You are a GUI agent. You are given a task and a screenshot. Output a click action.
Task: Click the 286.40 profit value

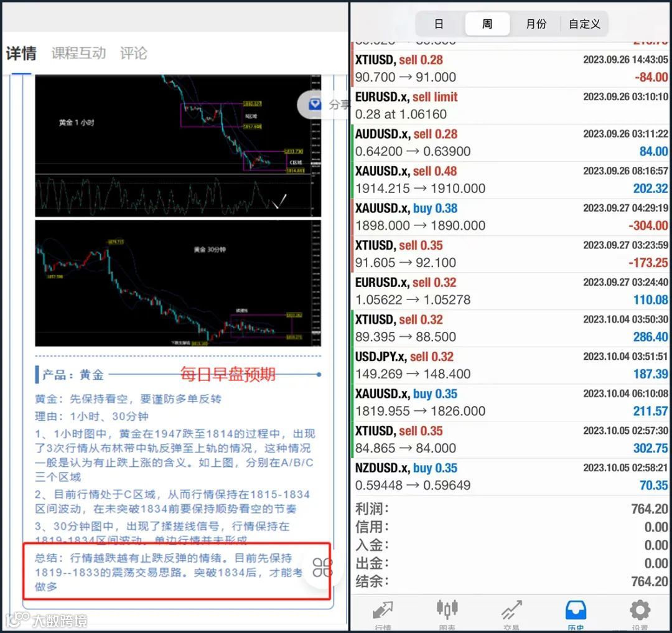click(651, 337)
